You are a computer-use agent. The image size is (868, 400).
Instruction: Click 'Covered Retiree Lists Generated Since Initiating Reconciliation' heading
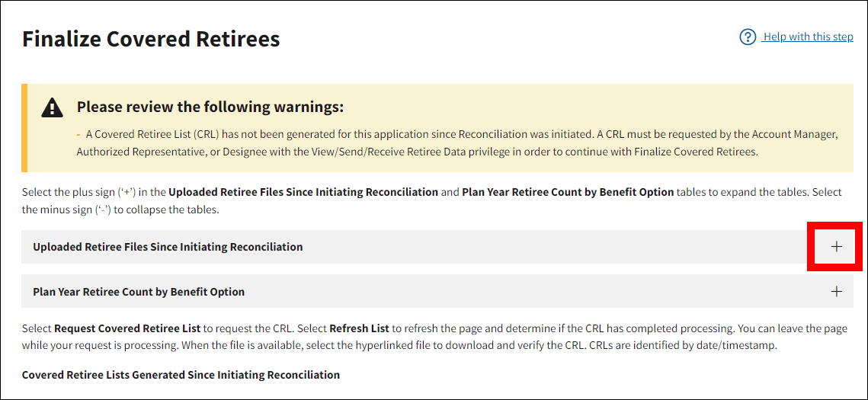click(181, 375)
